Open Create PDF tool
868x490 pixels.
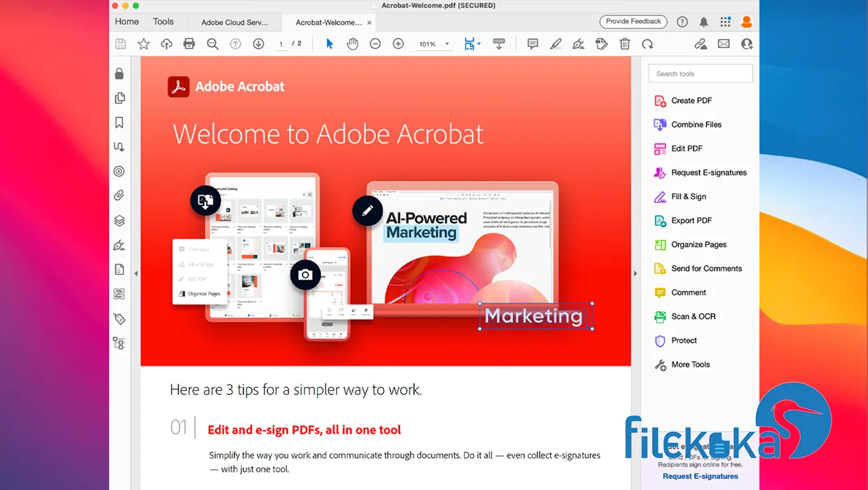coord(691,101)
